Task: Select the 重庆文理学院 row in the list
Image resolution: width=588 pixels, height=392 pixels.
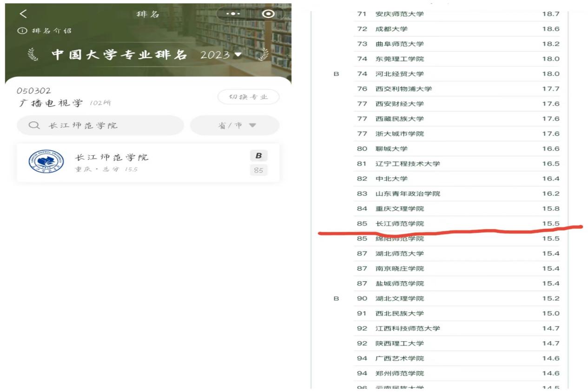Action: tap(400, 209)
